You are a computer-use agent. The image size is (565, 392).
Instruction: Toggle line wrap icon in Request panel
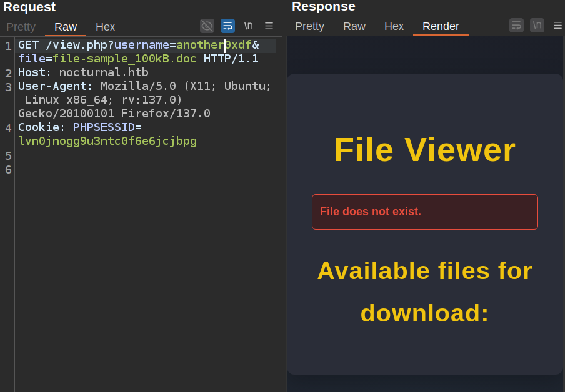tap(227, 26)
